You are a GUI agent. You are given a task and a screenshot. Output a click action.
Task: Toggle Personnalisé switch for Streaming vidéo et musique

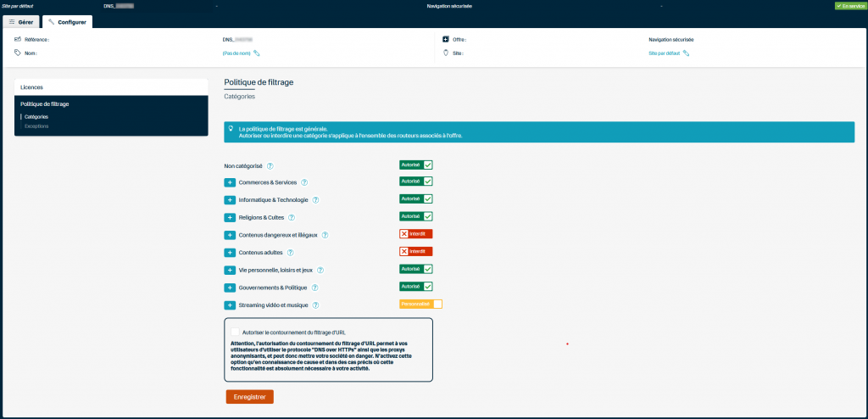click(x=420, y=304)
